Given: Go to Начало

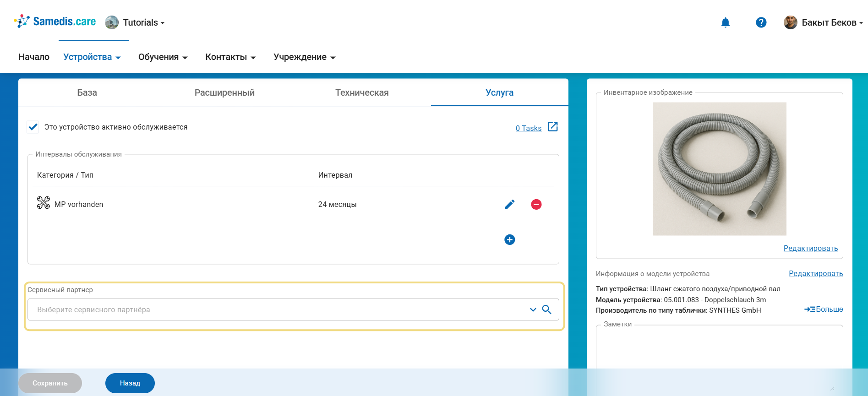Looking at the screenshot, I should click(34, 57).
